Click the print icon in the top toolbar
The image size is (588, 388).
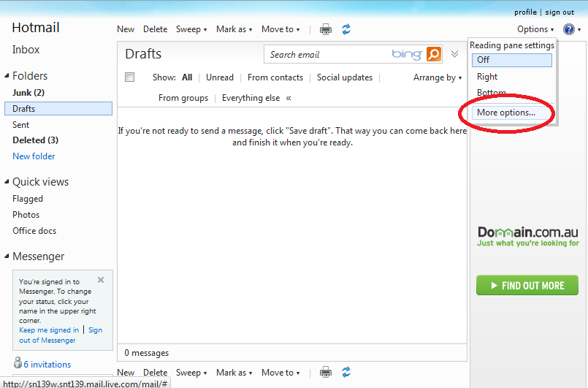pos(326,29)
